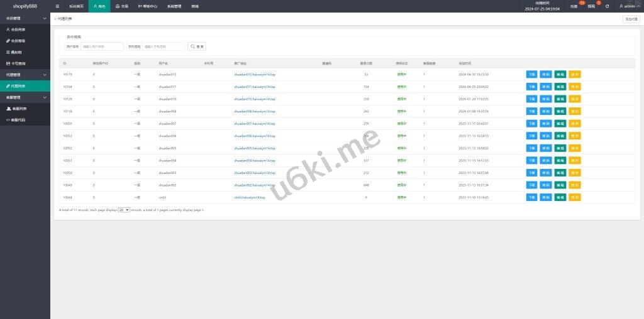Open 客服代码 in the sidebar
The width and height of the screenshot is (644, 319).
(19, 119)
